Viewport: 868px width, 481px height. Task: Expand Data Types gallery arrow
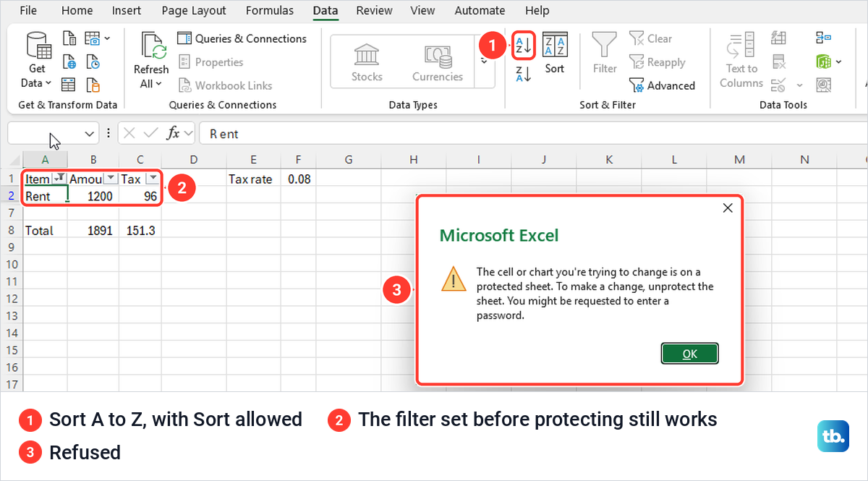click(x=484, y=60)
